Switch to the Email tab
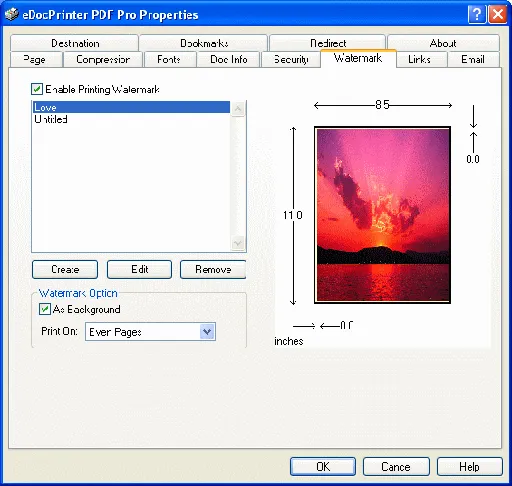512x486 pixels. [x=473, y=59]
